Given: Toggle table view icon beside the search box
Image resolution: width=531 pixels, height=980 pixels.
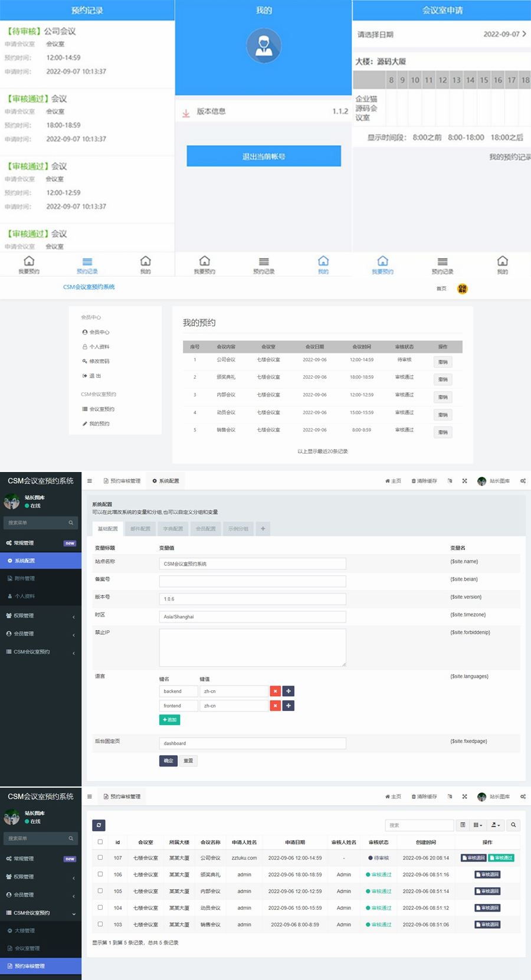Looking at the screenshot, I should pos(463,825).
